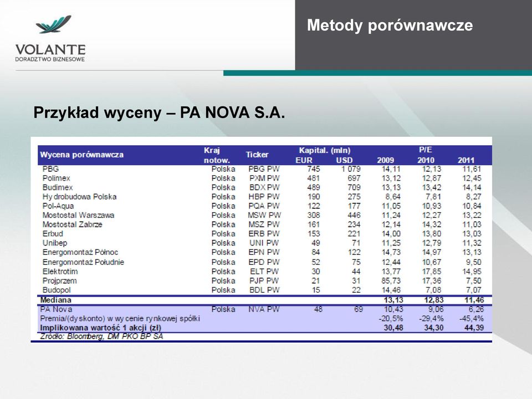
Task: Select the Erbud row name
Action: tap(53, 234)
